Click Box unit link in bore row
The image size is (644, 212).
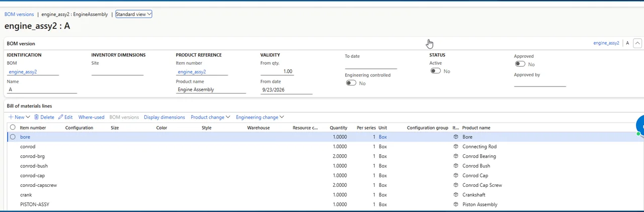coord(383,137)
